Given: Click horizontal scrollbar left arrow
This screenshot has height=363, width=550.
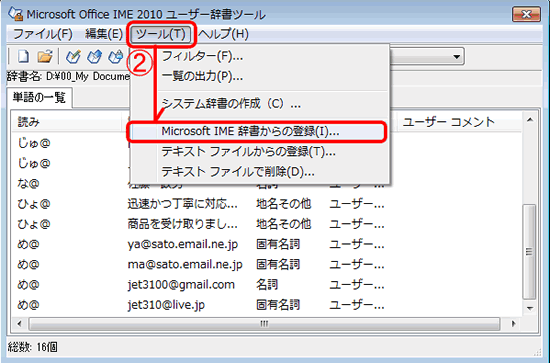Looking at the screenshot, I should pos(20,323).
